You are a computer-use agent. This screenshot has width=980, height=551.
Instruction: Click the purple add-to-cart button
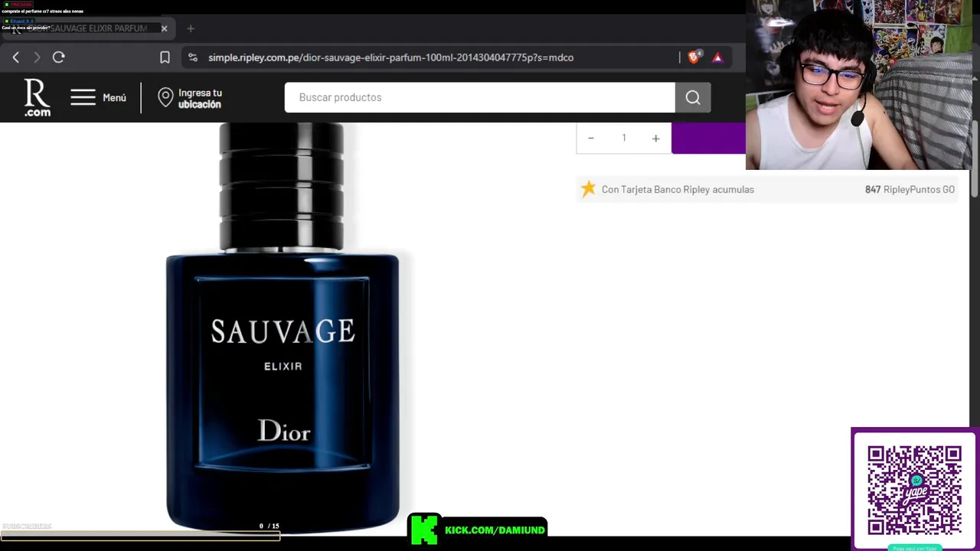point(708,138)
